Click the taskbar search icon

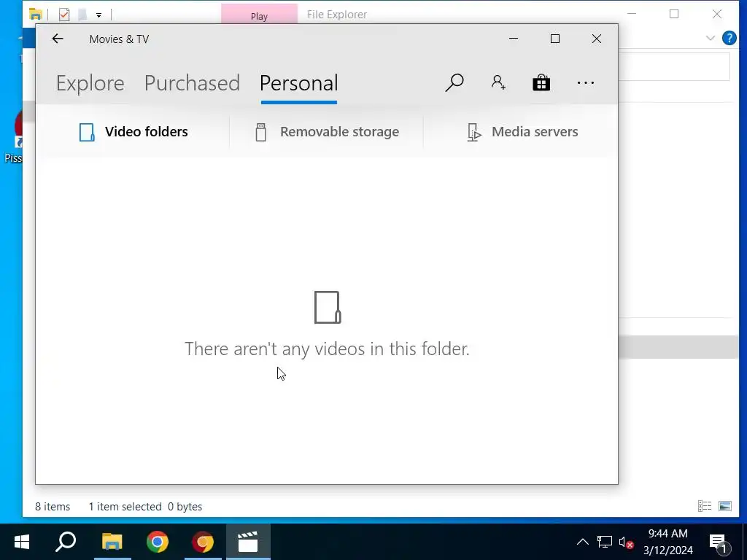coord(66,542)
